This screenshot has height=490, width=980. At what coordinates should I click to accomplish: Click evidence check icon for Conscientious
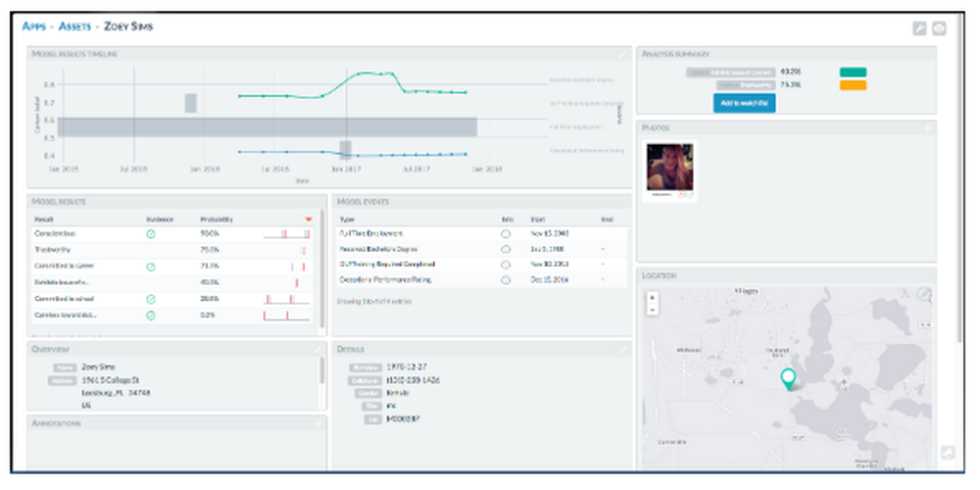click(151, 234)
